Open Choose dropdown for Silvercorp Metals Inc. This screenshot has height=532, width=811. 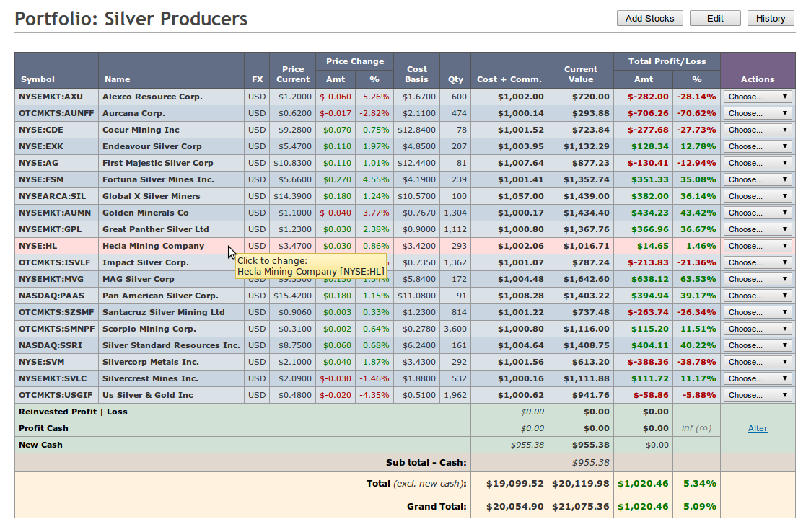click(x=758, y=362)
